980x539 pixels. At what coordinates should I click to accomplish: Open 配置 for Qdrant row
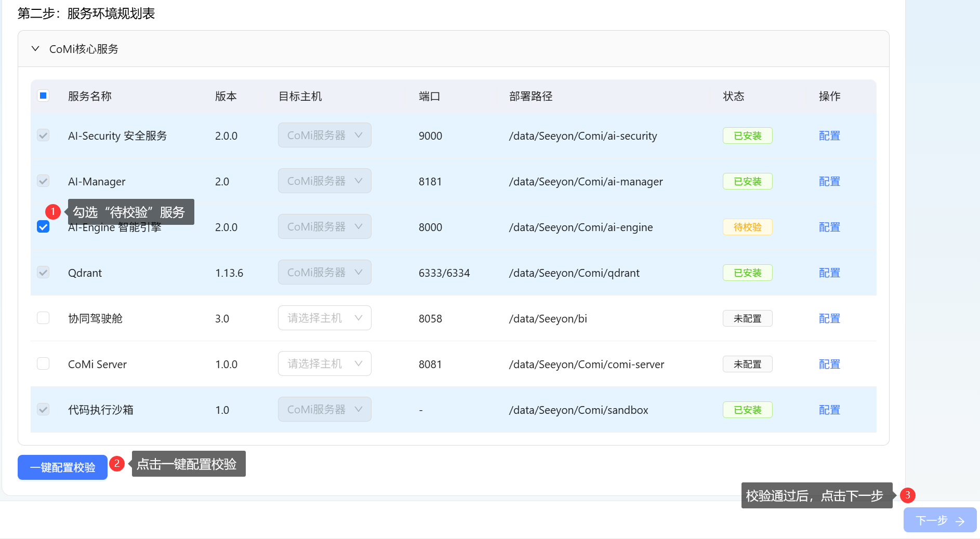(829, 273)
